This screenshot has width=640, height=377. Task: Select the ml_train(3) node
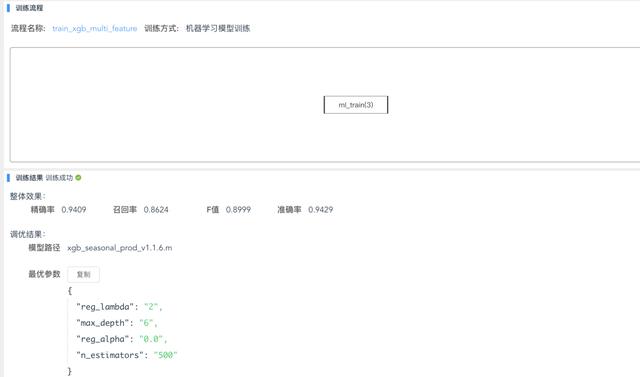tap(356, 105)
